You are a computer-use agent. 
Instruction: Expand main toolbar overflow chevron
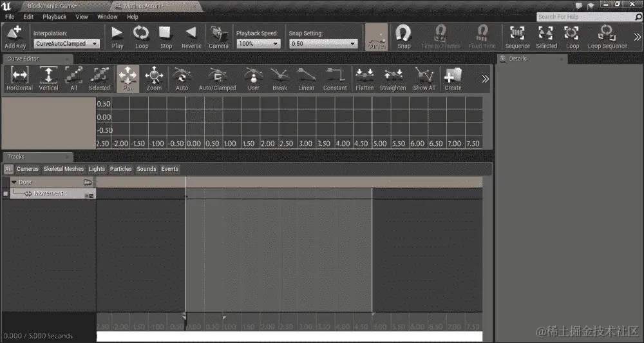pyautogui.click(x=637, y=37)
